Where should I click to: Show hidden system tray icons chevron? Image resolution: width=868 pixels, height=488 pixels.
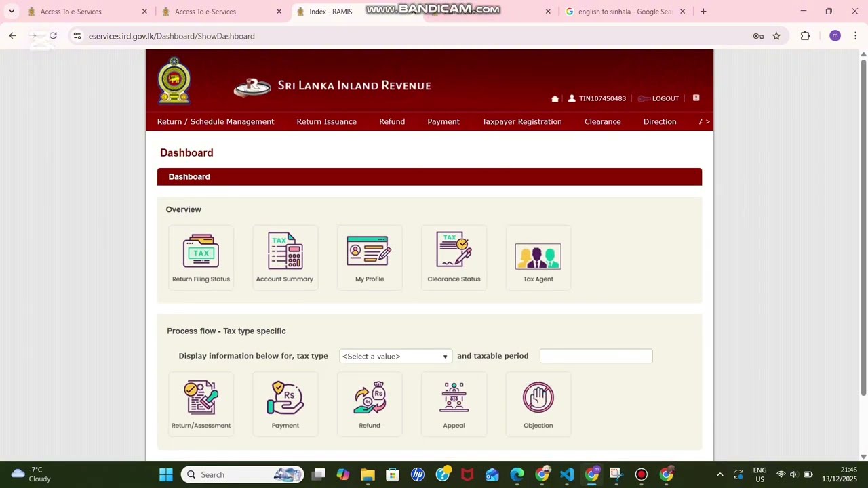tap(719, 474)
